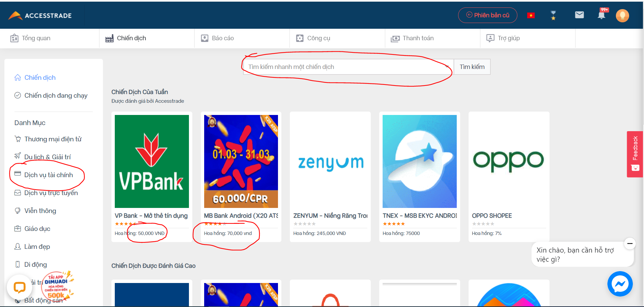The image size is (644, 307).
Task: Select Giáo dục category
Action: [x=37, y=229]
